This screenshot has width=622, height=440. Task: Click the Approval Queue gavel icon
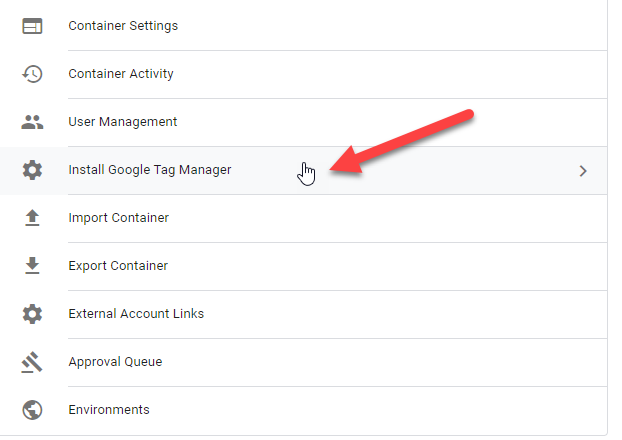pyautogui.click(x=32, y=362)
